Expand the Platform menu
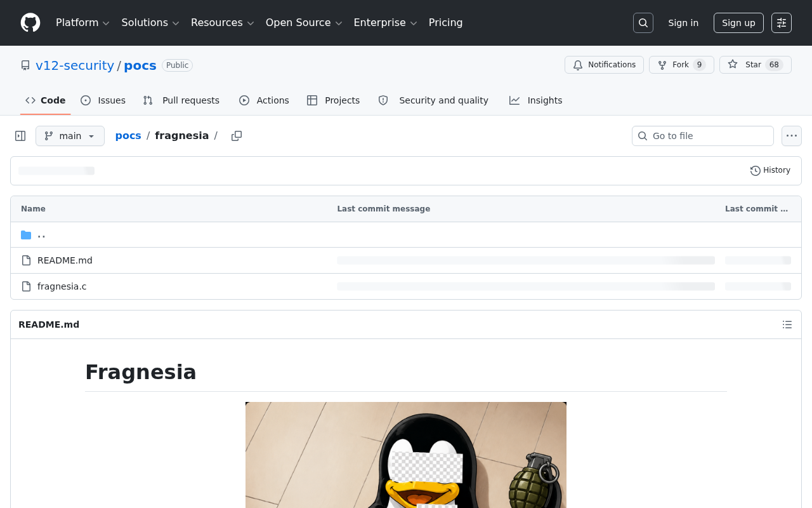This screenshot has height=508, width=812. pos(82,23)
